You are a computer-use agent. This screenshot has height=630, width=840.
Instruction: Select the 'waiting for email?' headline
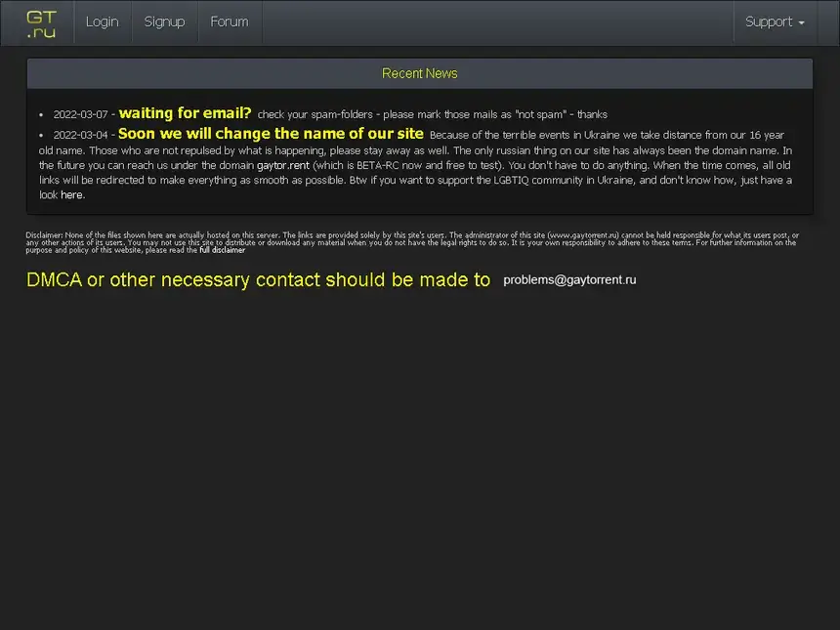185,113
